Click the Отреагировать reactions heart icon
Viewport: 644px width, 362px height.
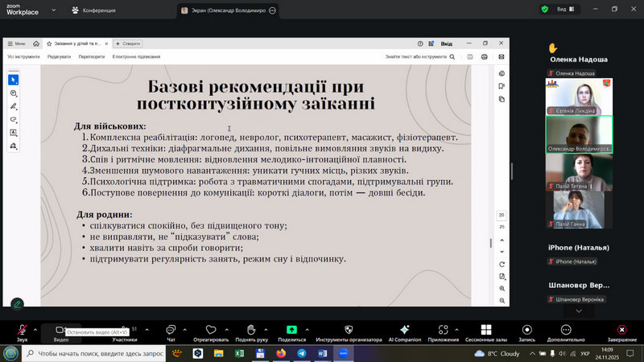tap(211, 330)
